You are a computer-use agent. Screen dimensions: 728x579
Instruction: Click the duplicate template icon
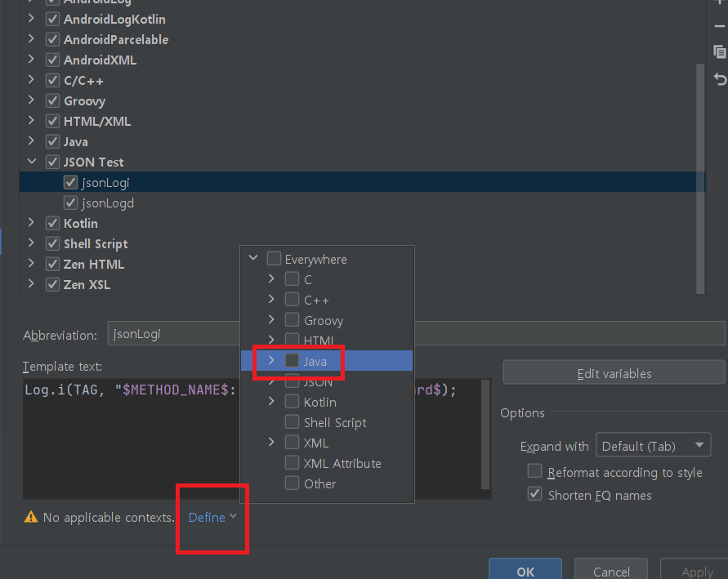tap(719, 51)
